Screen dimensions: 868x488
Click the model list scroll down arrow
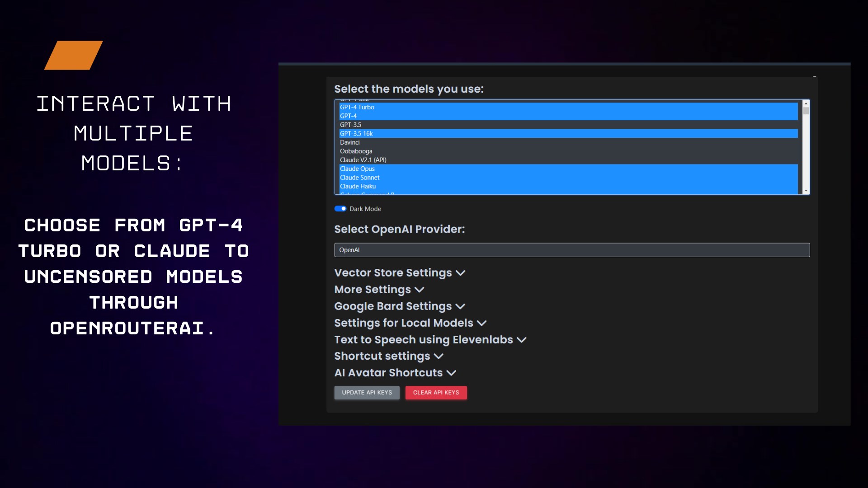[x=806, y=191]
